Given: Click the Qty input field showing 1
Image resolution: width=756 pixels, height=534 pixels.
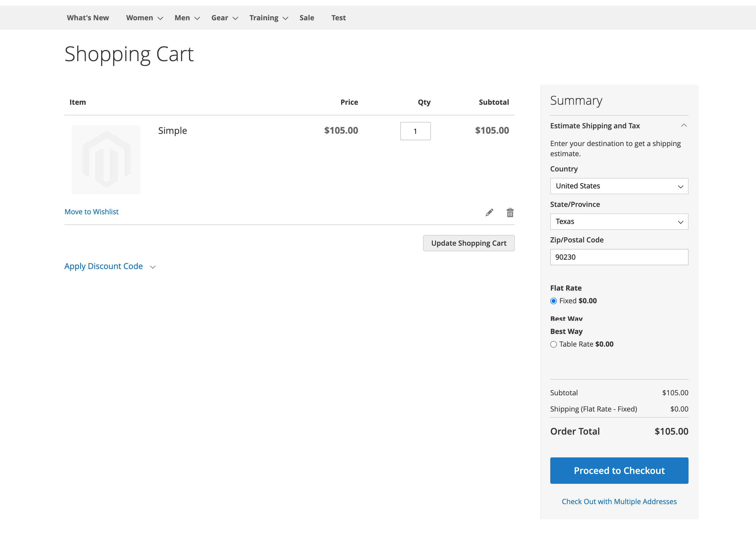Looking at the screenshot, I should pos(415,131).
